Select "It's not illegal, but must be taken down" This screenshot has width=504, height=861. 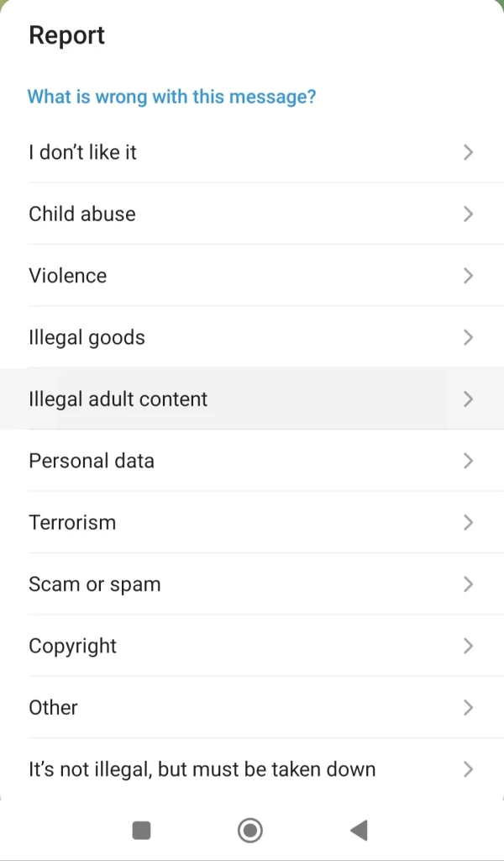[202, 769]
